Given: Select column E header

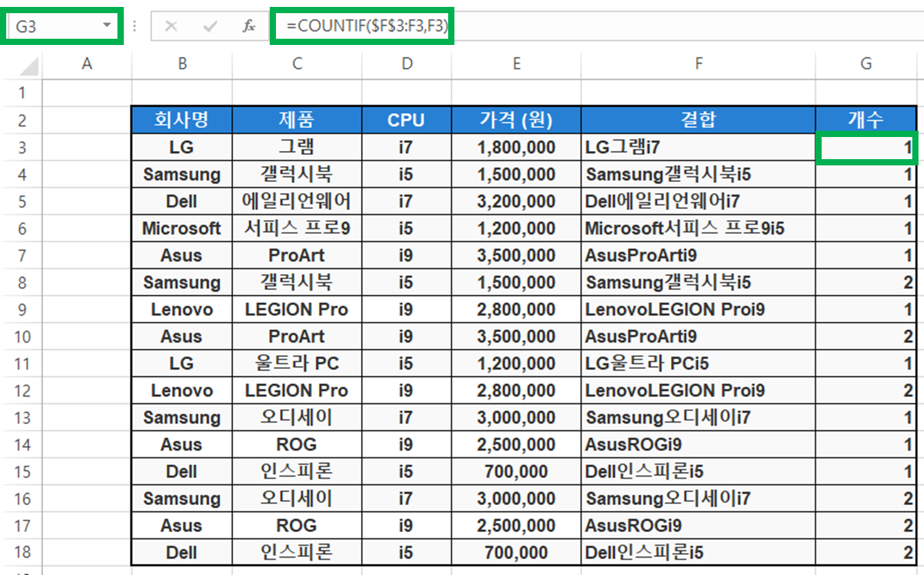Looking at the screenshot, I should tap(517, 64).
